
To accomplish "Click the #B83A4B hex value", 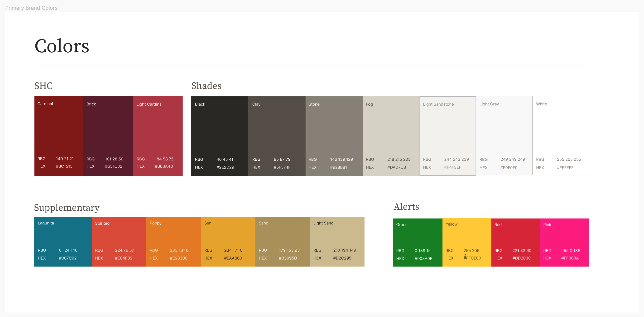I will coord(164,166).
